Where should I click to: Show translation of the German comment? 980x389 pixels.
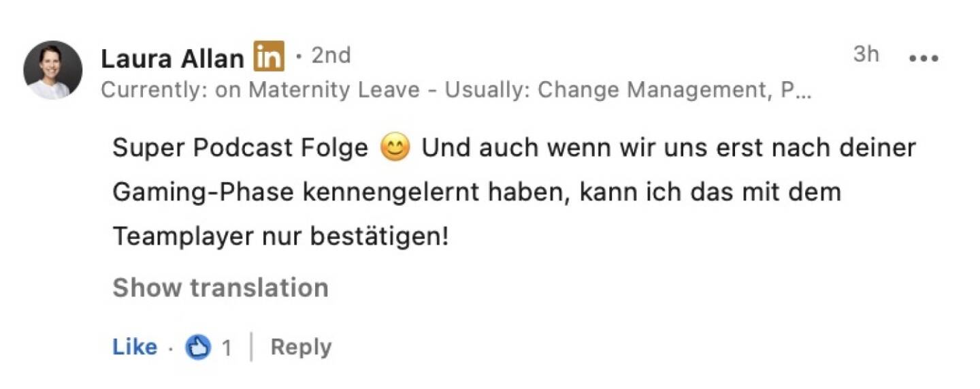(x=220, y=287)
